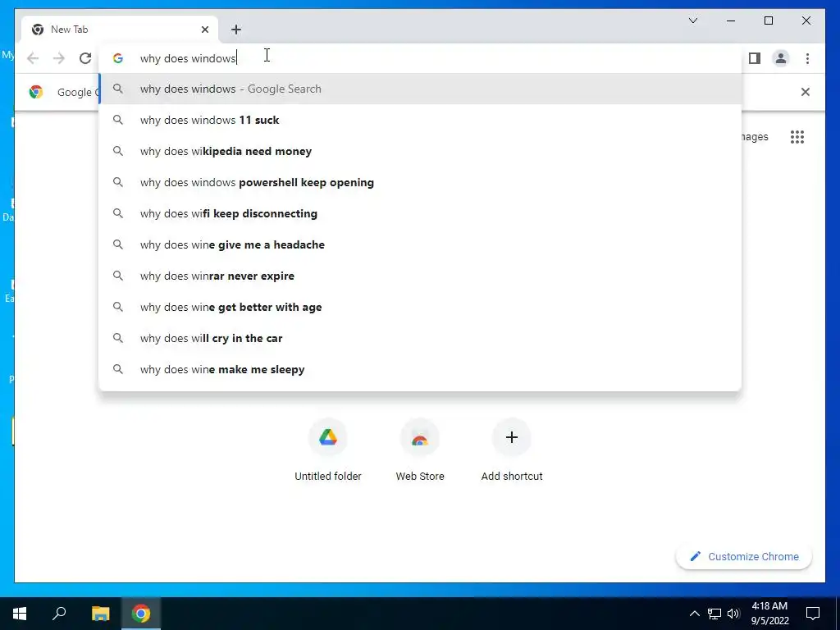Image resolution: width=840 pixels, height=630 pixels.
Task: Show hidden system tray icons
Action: coord(694,614)
